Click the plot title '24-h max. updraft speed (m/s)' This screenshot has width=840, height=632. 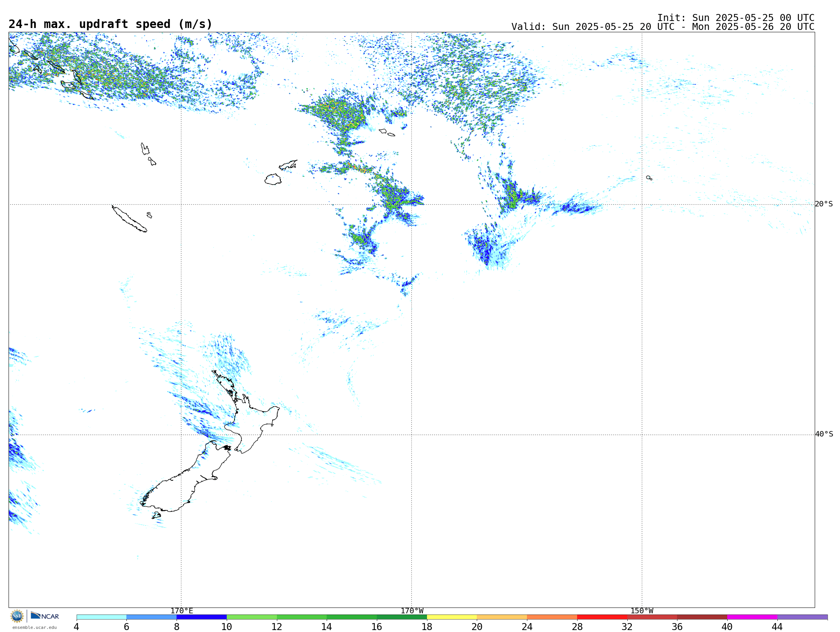(x=110, y=24)
